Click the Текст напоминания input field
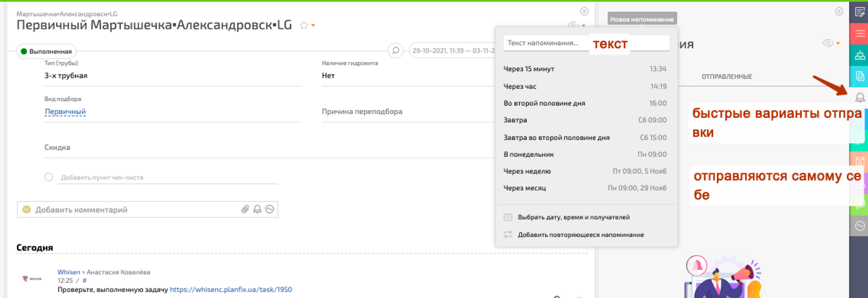The image size is (868, 298). click(545, 43)
